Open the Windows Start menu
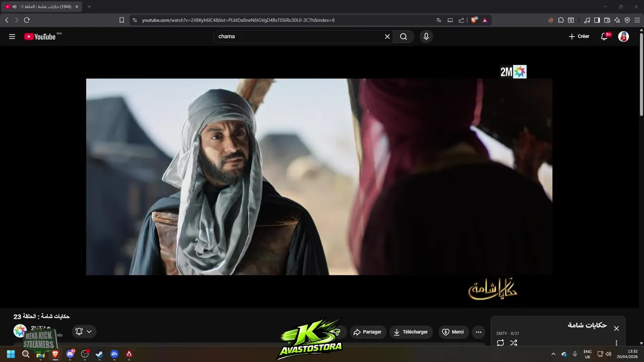The image size is (644, 362). pyautogui.click(x=11, y=354)
